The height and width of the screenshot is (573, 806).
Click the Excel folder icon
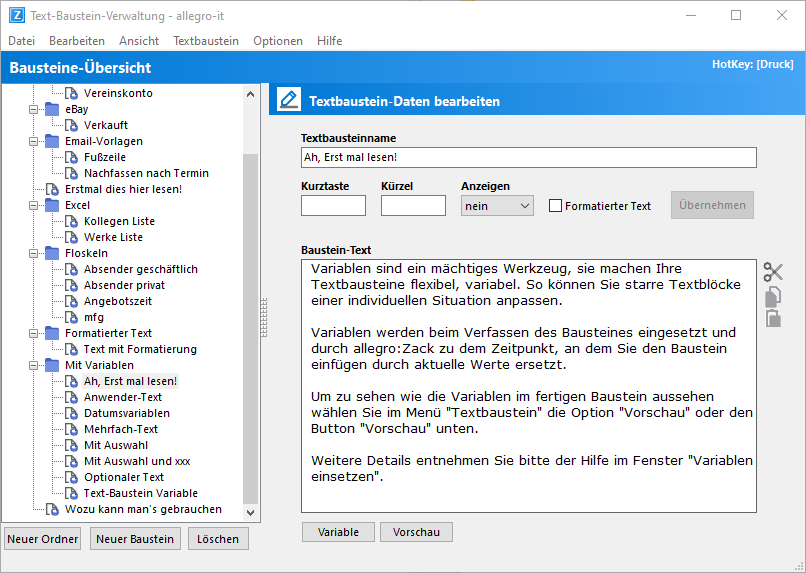(x=52, y=205)
